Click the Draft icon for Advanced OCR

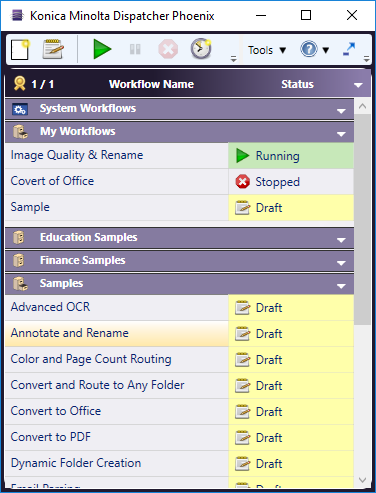242,308
